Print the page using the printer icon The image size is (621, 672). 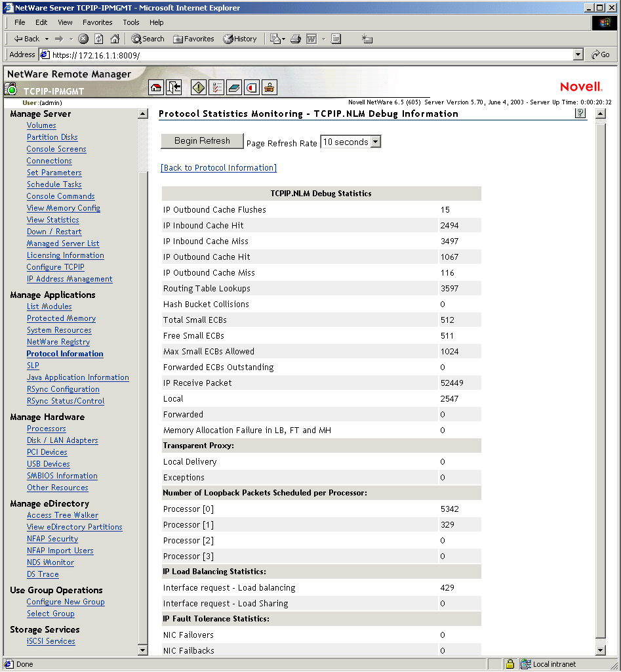pyautogui.click(x=296, y=39)
